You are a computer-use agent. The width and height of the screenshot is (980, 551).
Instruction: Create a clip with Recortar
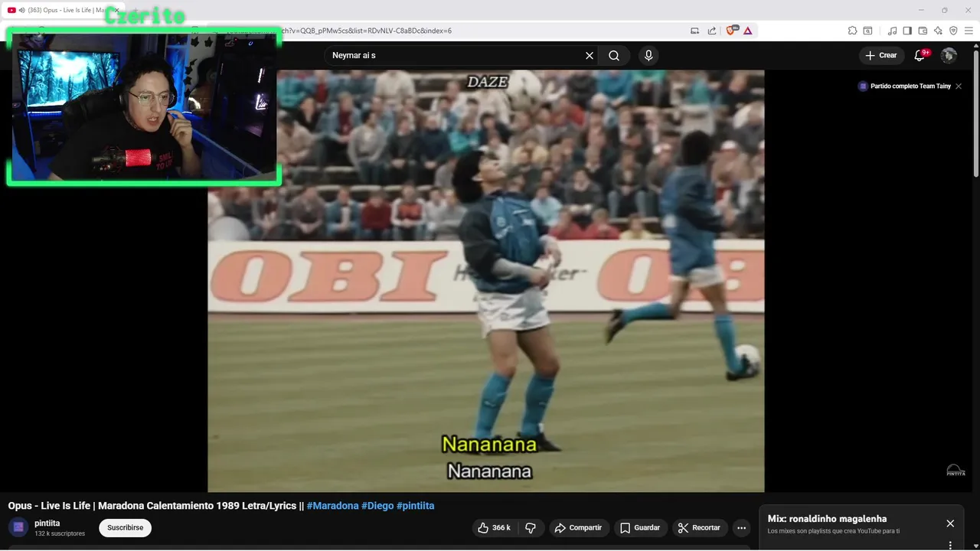699,528
